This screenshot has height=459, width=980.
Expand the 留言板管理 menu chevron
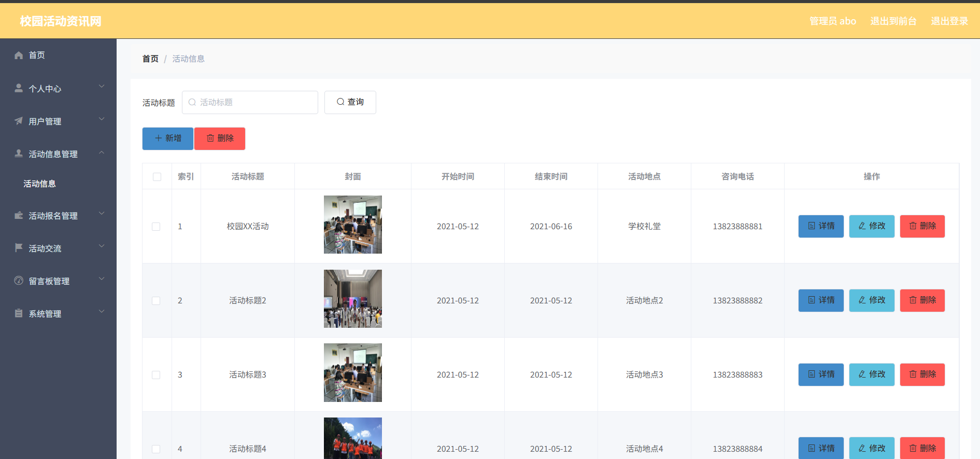click(102, 279)
